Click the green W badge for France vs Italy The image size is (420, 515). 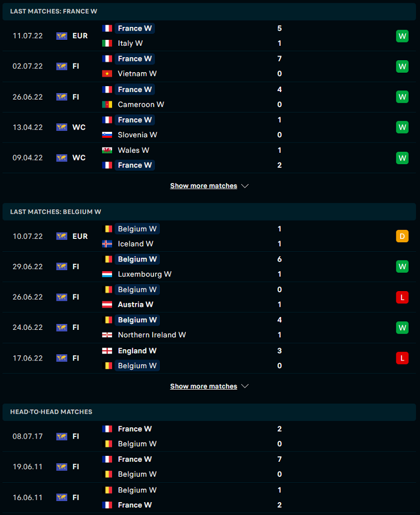(x=402, y=36)
